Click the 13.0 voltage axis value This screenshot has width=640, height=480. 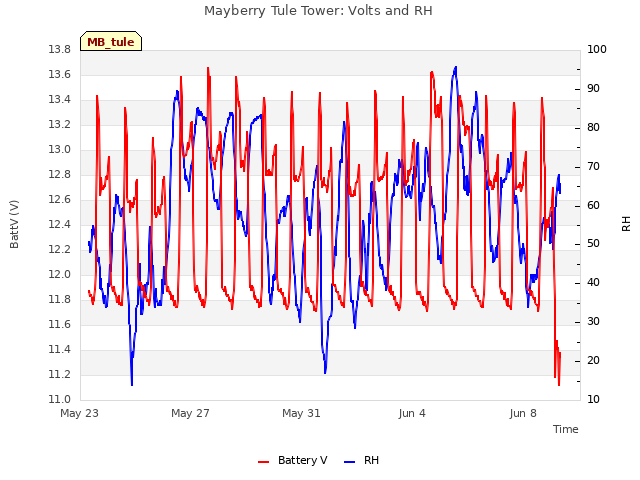coord(60,150)
